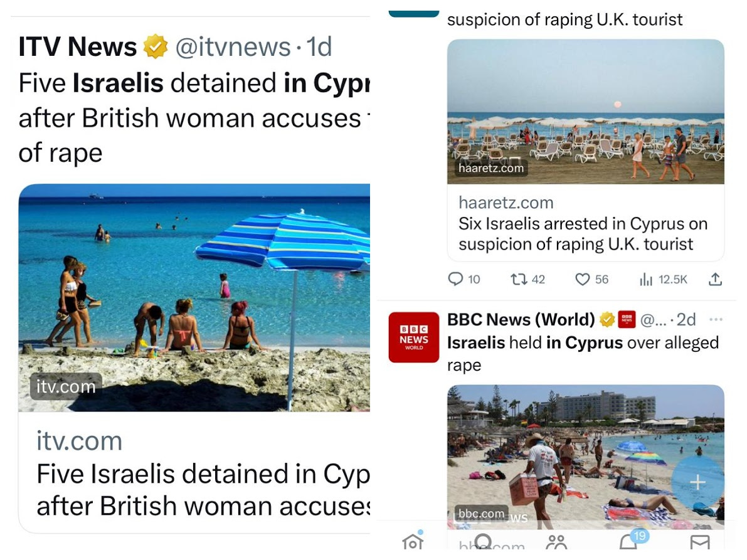
Task: Share the haaretz tweet
Action: [x=715, y=279]
